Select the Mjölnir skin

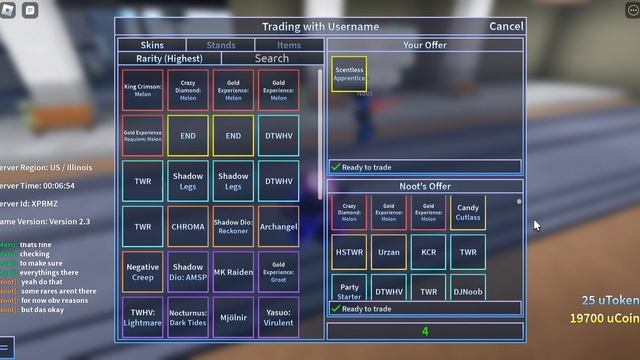(x=233, y=317)
